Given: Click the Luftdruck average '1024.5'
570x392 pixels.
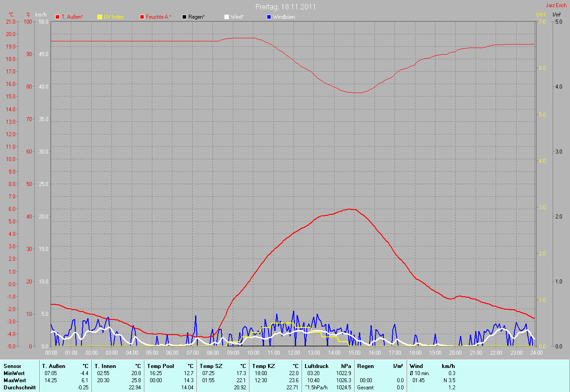Looking at the screenshot, I should 344,388.
